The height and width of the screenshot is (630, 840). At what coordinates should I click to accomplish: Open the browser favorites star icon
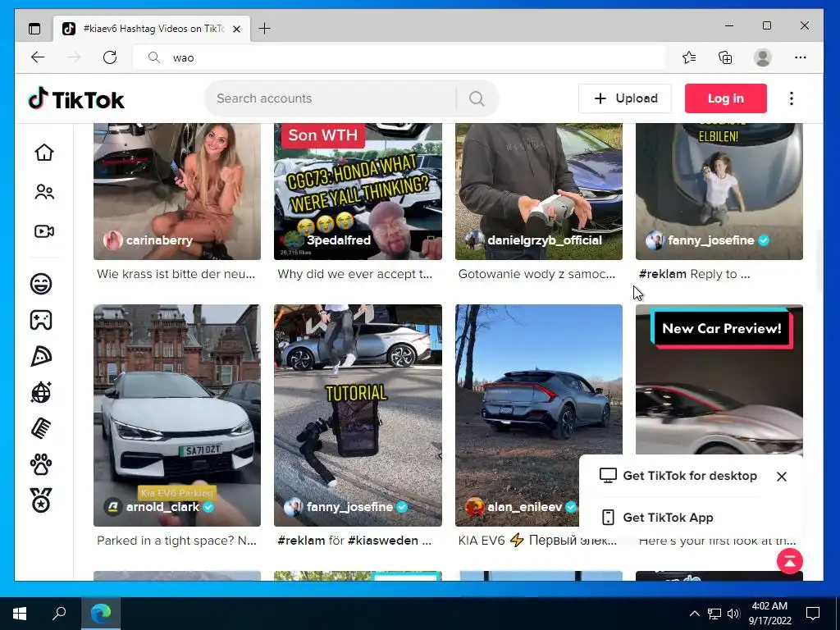coord(689,57)
